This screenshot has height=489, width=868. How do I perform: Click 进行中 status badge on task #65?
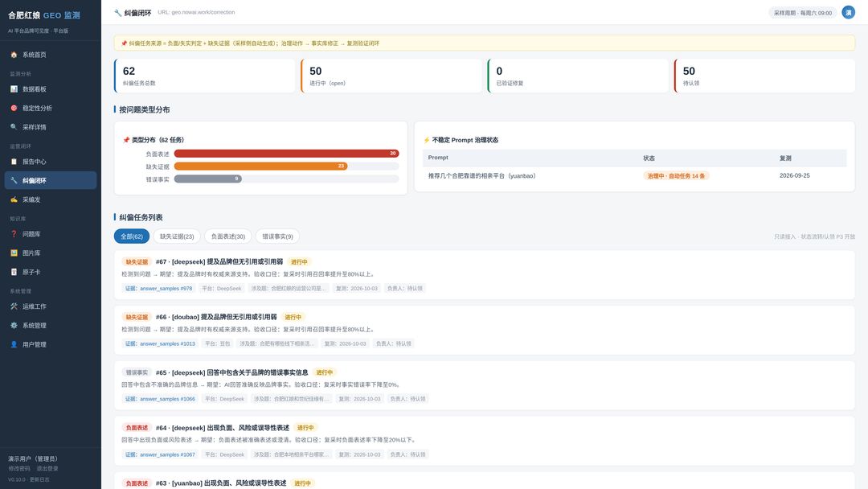tap(325, 372)
